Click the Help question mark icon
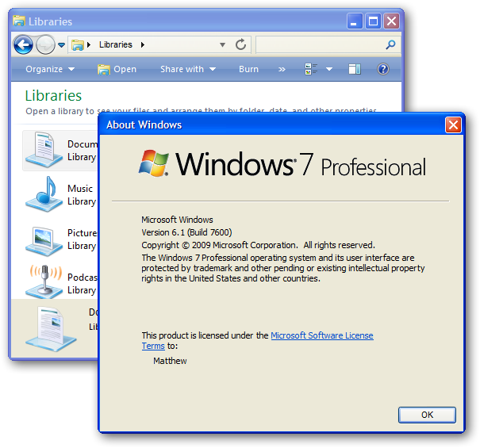 click(383, 69)
